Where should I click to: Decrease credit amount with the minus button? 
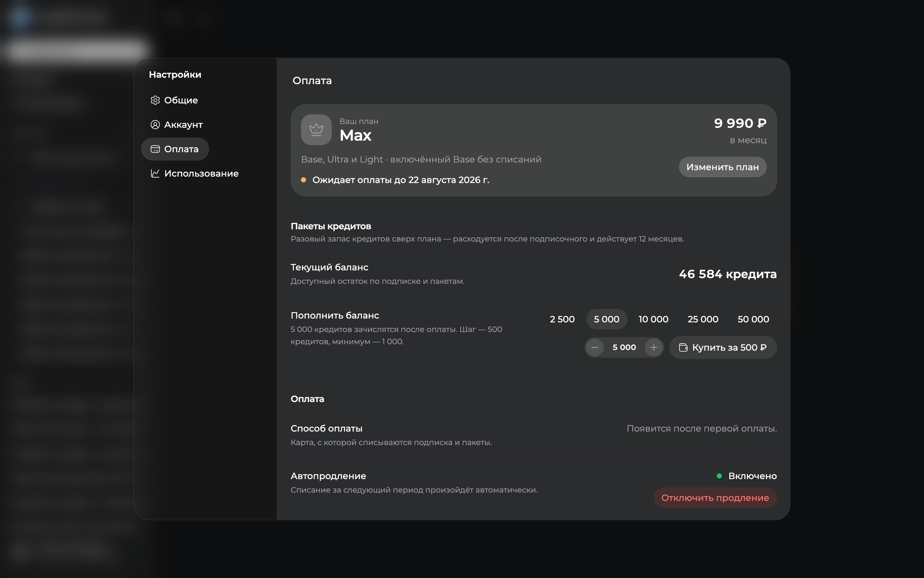(595, 347)
